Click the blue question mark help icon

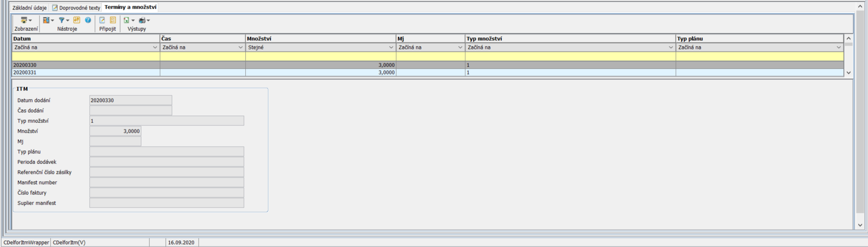click(x=88, y=21)
